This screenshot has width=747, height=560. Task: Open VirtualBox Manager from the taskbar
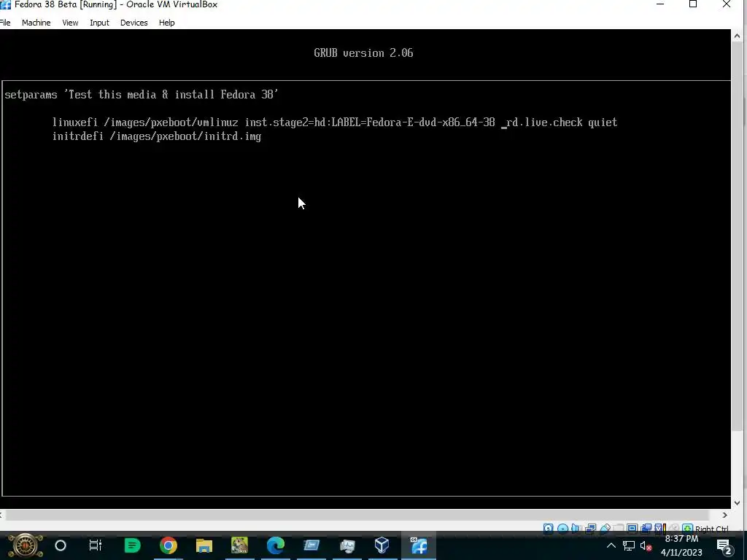point(382,545)
